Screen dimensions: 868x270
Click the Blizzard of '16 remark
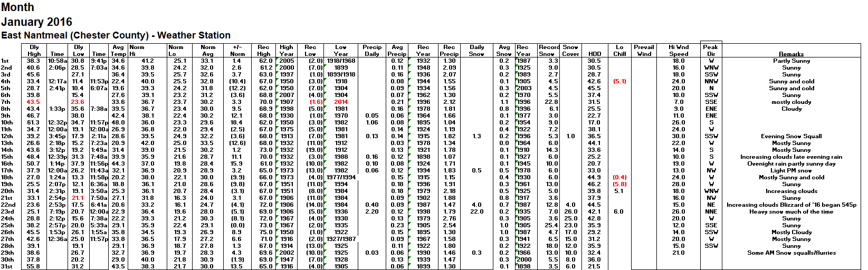791,205
